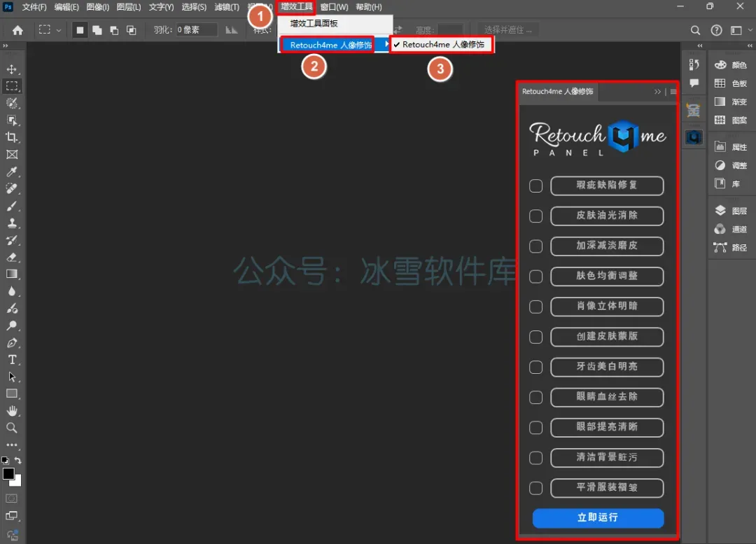Click the 选择并遮住 button

(507, 30)
